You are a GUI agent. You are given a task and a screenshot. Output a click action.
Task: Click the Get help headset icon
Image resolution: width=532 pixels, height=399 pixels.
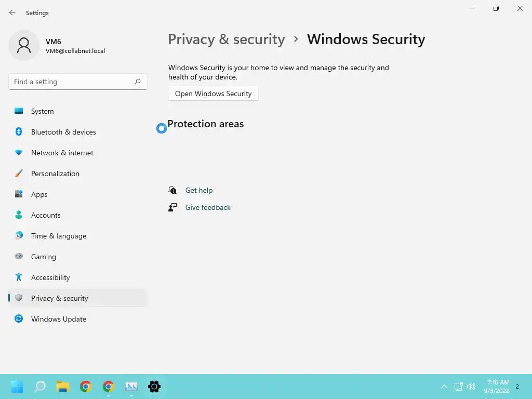click(172, 190)
